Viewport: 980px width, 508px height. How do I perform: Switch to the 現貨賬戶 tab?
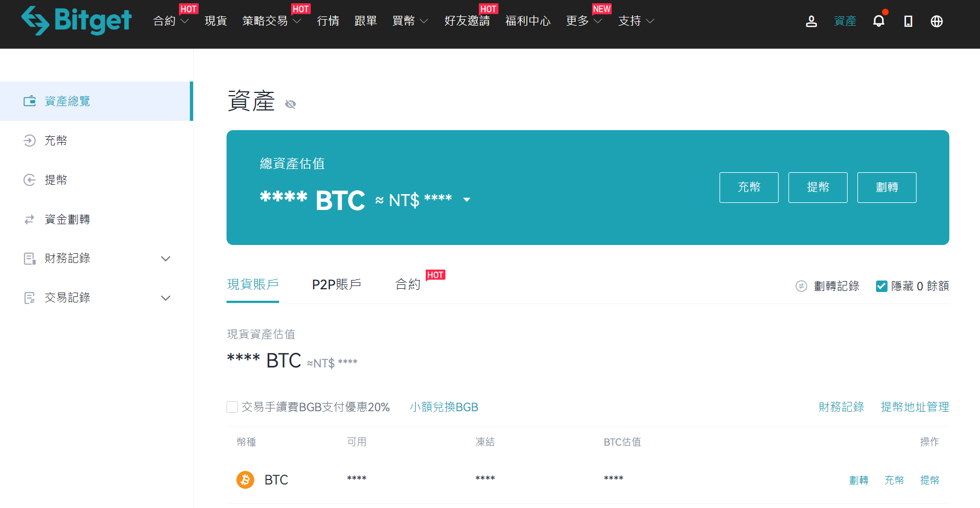click(253, 284)
